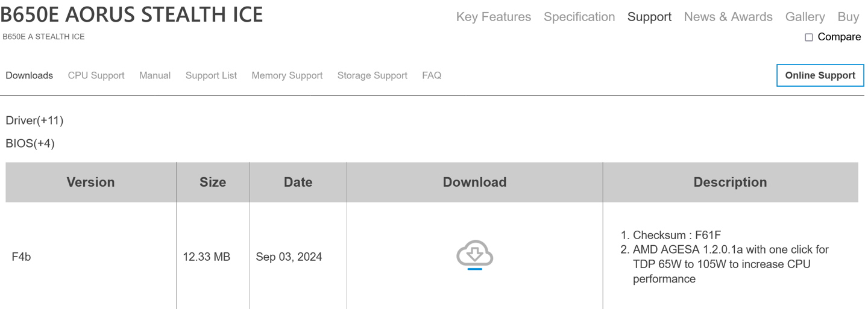Viewport: 868px width, 309px height.
Task: Click the Buy link
Action: 848,17
